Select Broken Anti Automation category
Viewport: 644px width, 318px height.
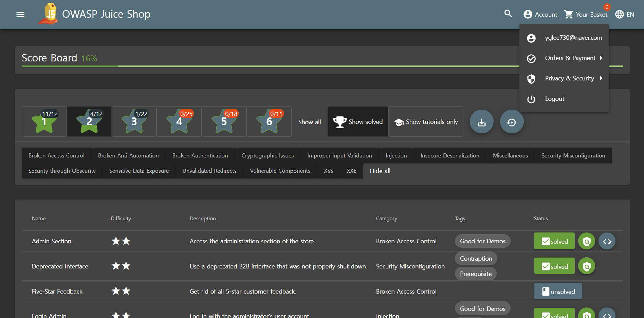tap(128, 155)
